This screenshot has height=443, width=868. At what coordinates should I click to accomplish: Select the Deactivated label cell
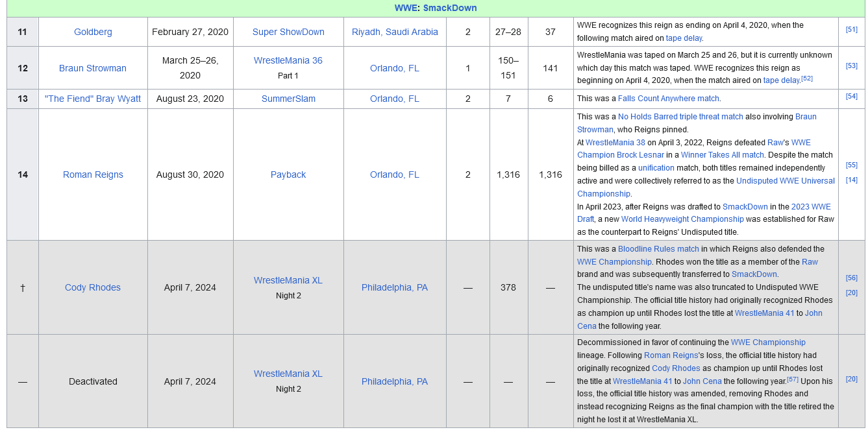tap(93, 381)
